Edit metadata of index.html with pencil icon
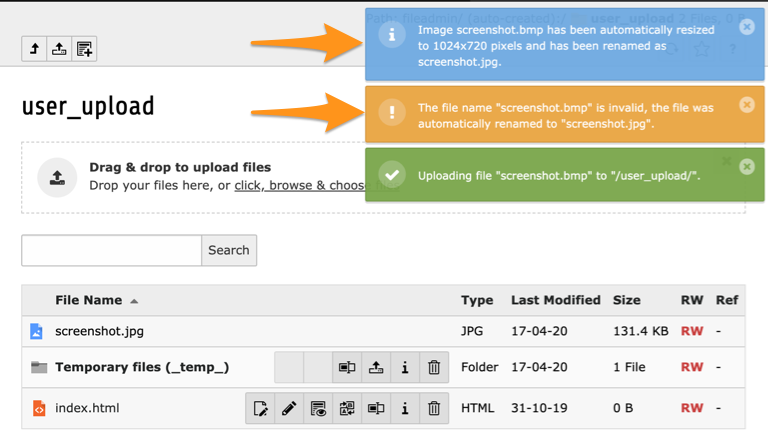Screen dimensions: 768x438 pos(289,408)
